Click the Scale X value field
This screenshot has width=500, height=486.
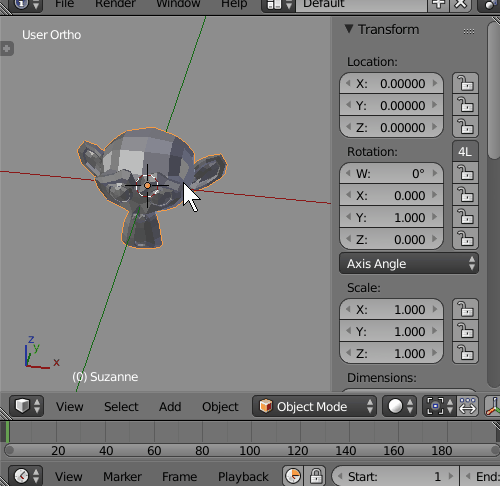(x=391, y=310)
